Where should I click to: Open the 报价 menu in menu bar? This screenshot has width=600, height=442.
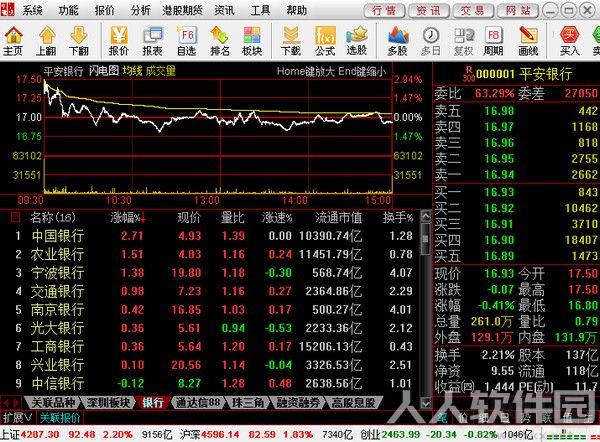[104, 10]
